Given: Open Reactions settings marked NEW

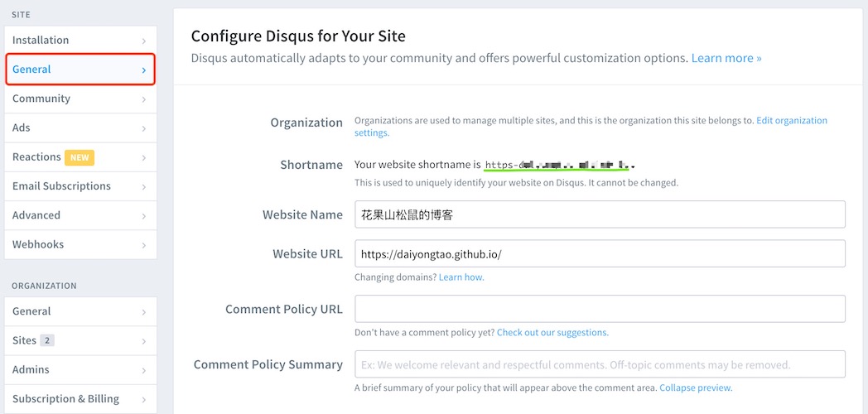Looking at the screenshot, I should point(81,157).
